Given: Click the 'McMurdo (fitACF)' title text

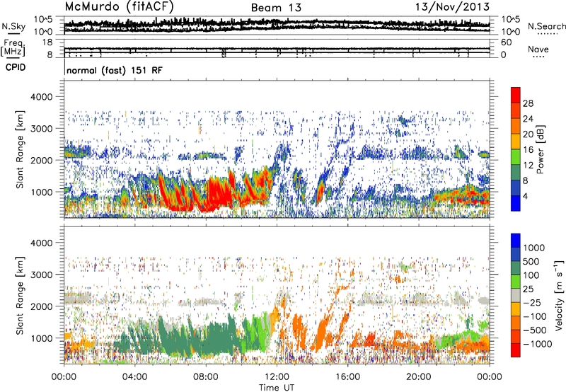Looking at the screenshot, I should (x=120, y=7).
